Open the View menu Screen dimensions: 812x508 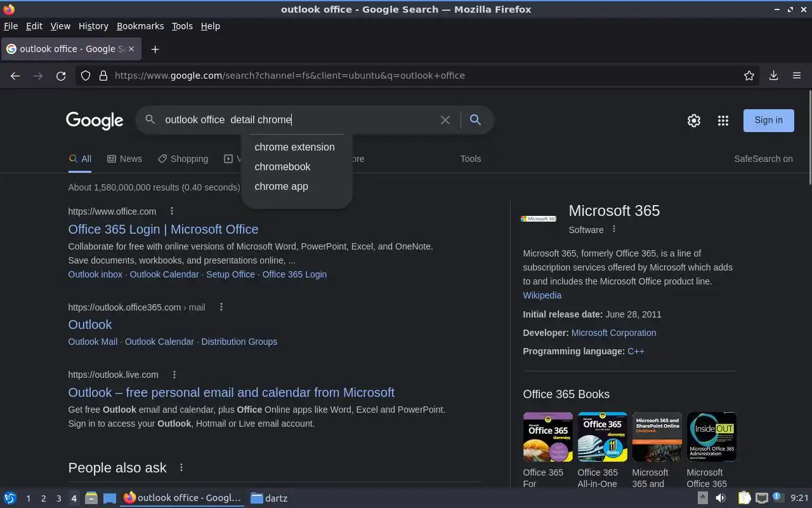(60, 26)
